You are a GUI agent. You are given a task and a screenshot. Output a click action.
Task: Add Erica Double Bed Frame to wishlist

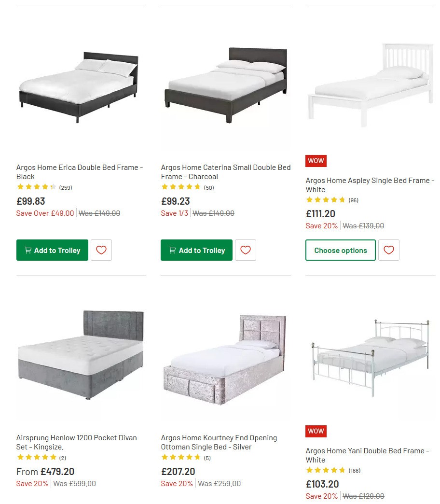tap(101, 250)
